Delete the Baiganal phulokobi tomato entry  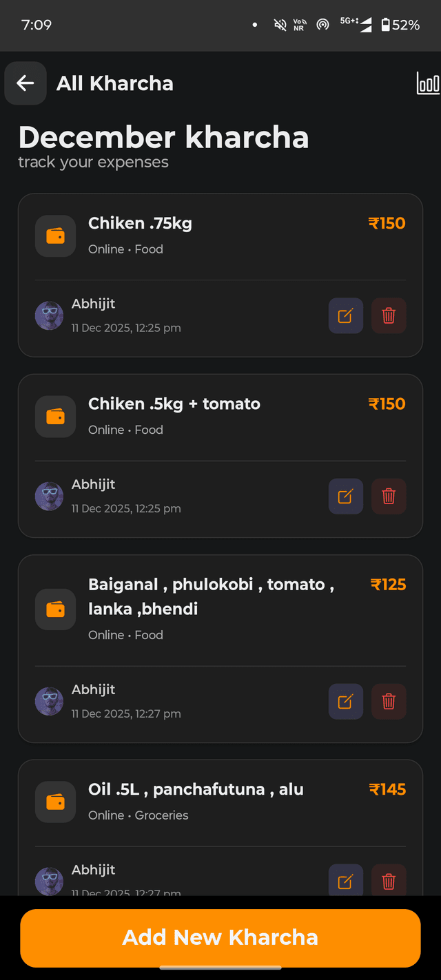[389, 701]
